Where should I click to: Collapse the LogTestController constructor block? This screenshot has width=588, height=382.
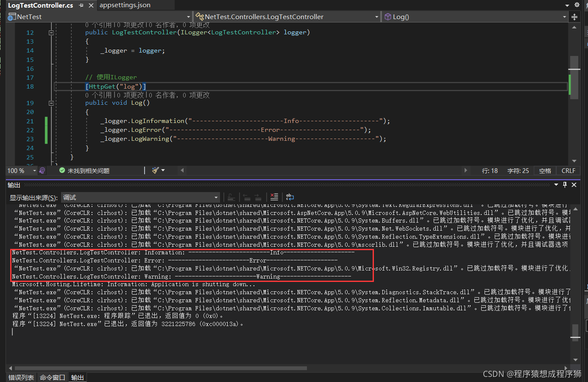(51, 33)
